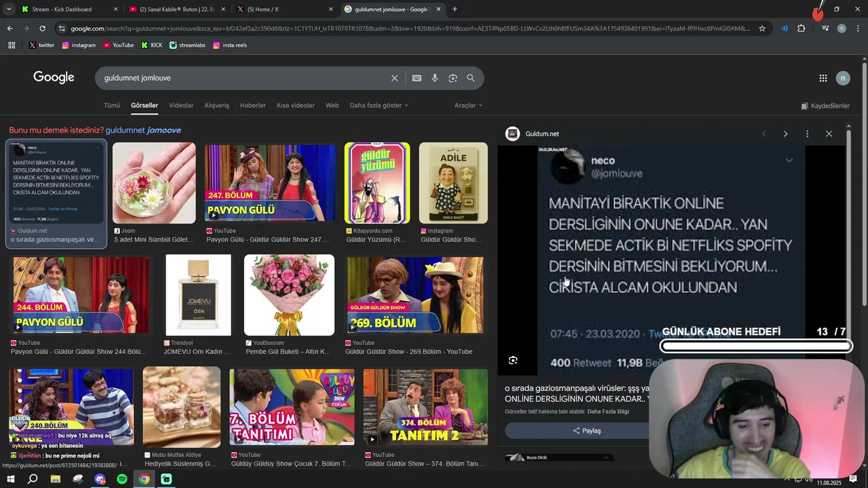
Task: Open the 247. Bölüm Pavyon Gülü thumbnail
Action: tap(270, 183)
